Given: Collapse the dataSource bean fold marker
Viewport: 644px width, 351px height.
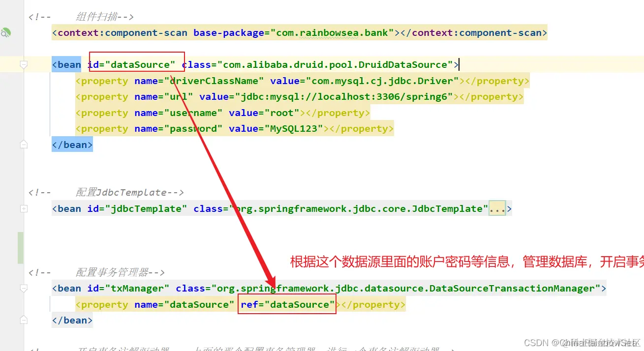Looking at the screenshot, I should [23, 65].
